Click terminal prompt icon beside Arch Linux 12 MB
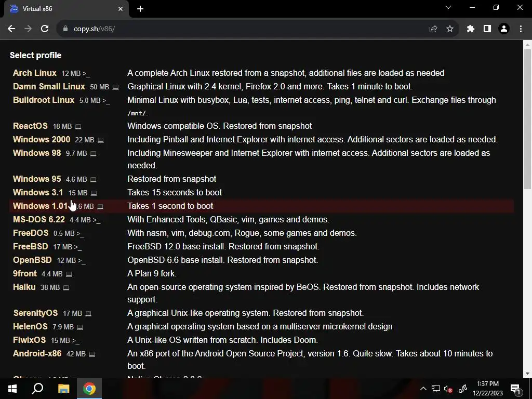 click(x=86, y=74)
